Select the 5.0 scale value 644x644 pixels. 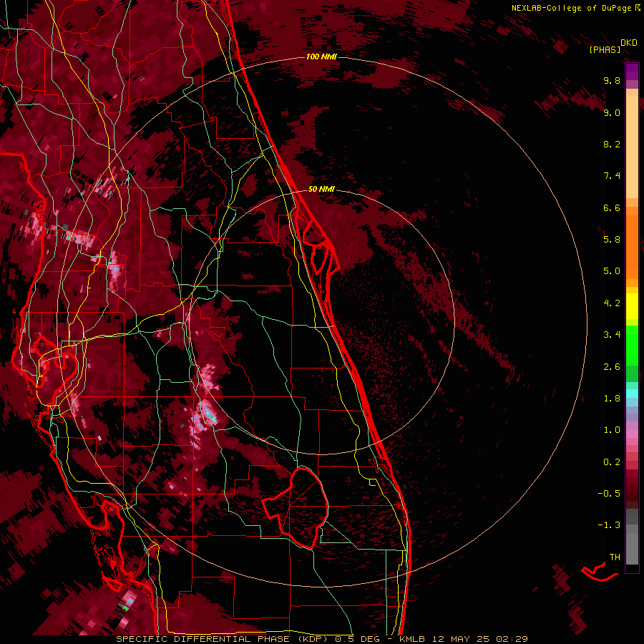click(x=612, y=271)
